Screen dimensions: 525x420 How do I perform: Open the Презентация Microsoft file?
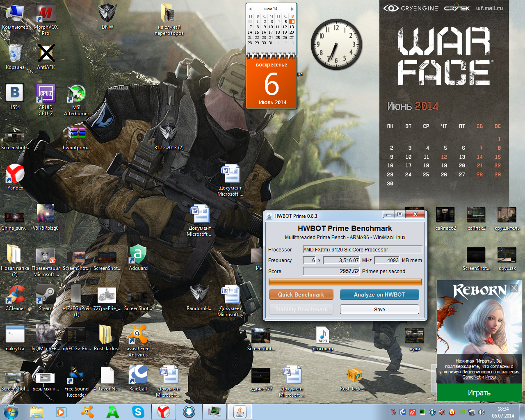click(46, 262)
